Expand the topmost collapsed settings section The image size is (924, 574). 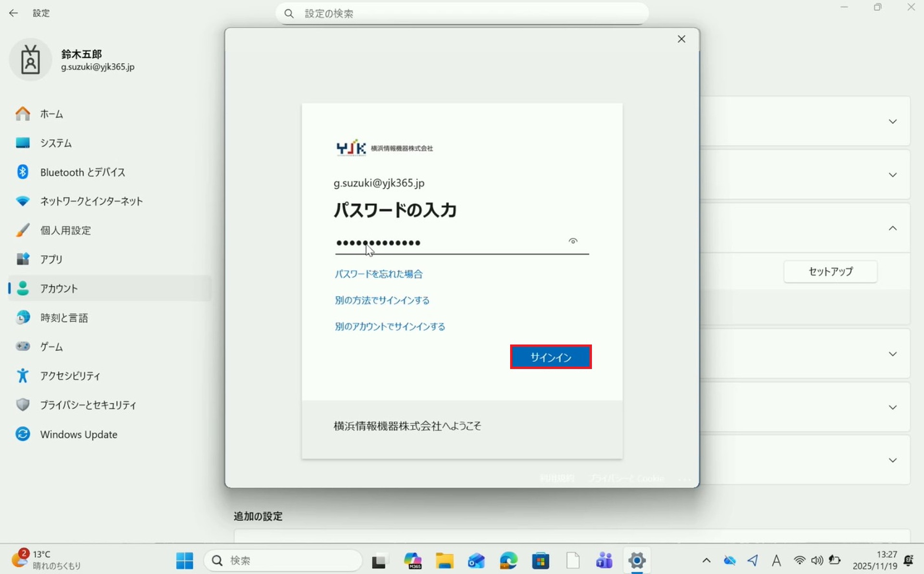[892, 121]
